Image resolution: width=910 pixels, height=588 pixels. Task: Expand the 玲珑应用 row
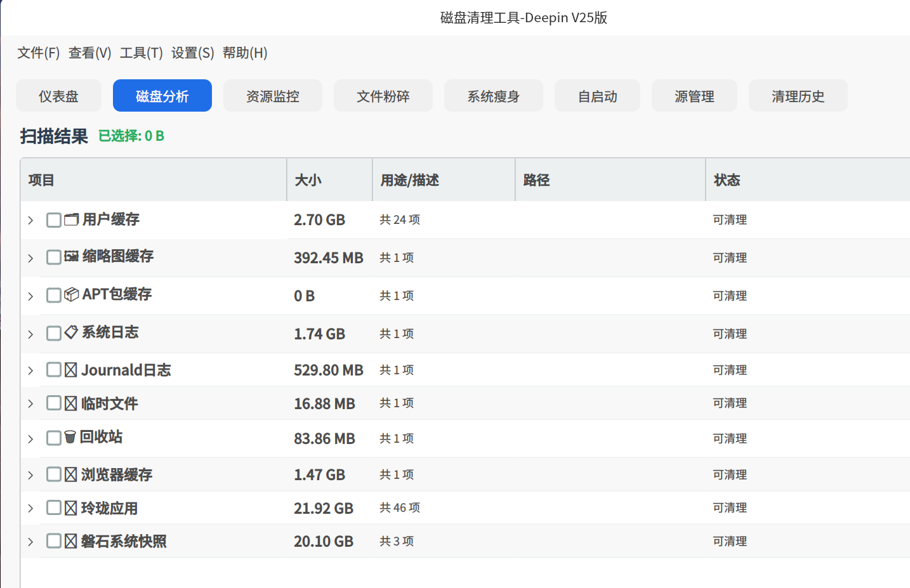30,508
